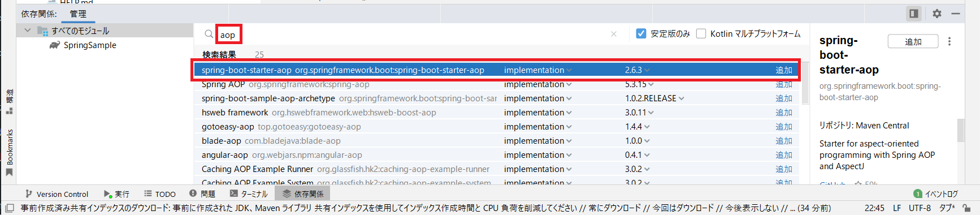
Task: Hide the dependencies tool window
Action: 956,14
